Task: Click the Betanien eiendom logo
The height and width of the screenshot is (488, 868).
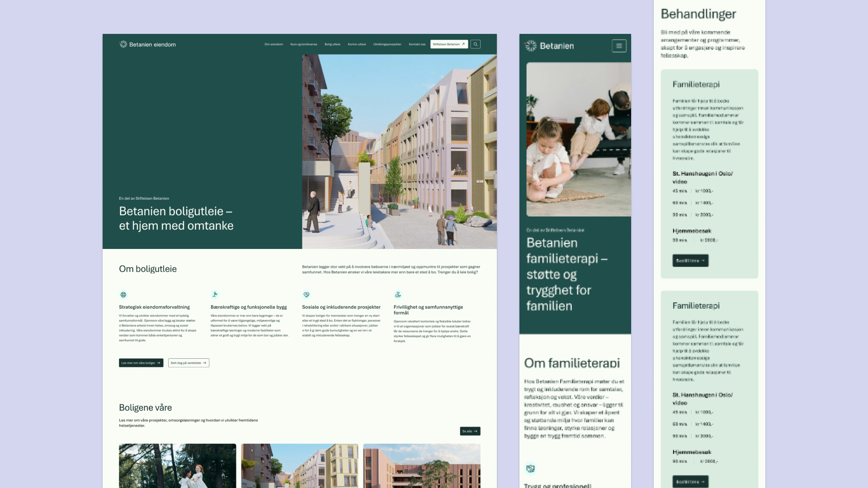Action: pos(147,44)
